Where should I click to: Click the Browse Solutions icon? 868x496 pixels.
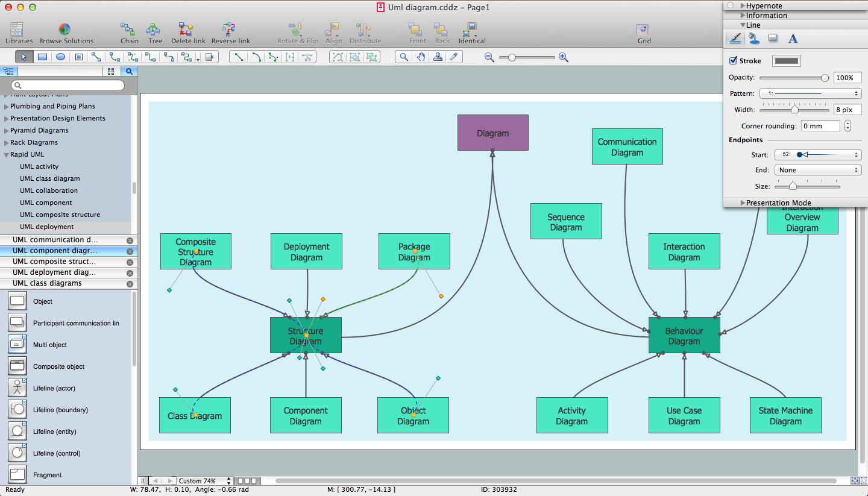pyautogui.click(x=65, y=30)
